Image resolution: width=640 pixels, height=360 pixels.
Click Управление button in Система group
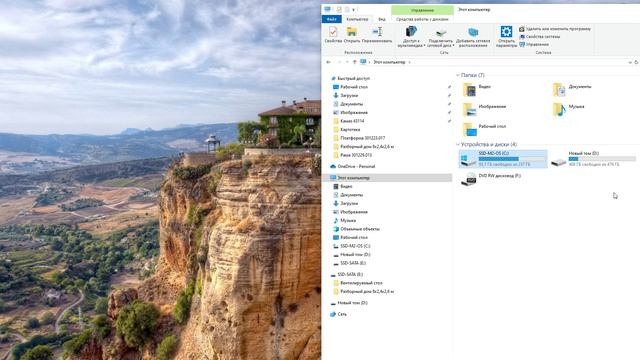click(x=534, y=44)
